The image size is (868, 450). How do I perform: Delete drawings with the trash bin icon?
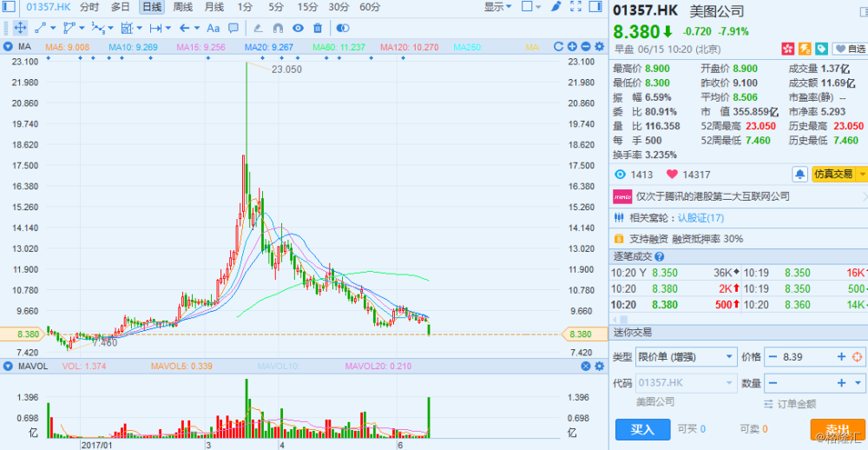[x=318, y=28]
